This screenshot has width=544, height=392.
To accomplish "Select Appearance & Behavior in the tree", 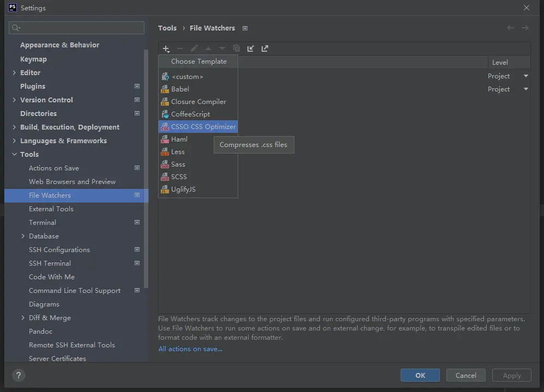I will (x=59, y=45).
